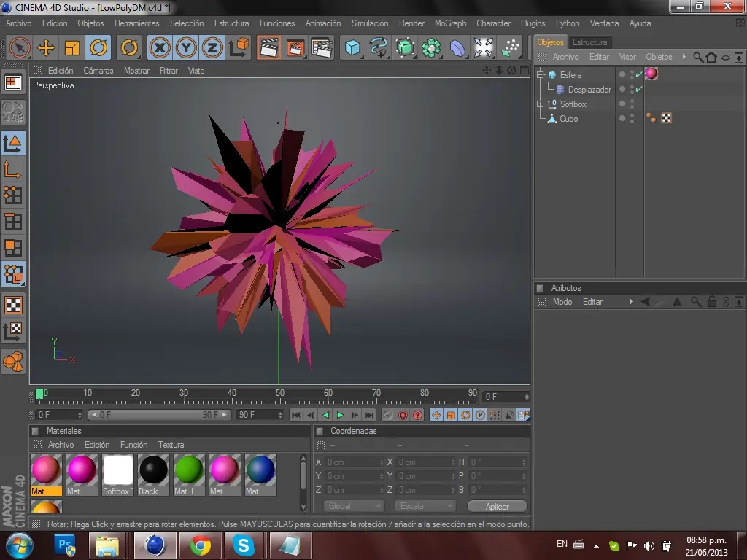This screenshot has height=560, width=747.
Task: Open the Global coordinate dropdown
Action: click(x=354, y=506)
